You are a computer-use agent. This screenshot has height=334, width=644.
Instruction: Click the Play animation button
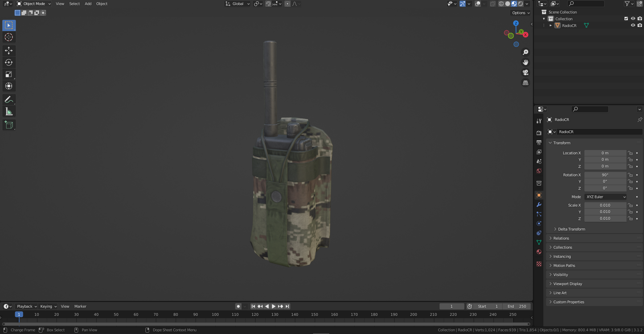click(274, 306)
